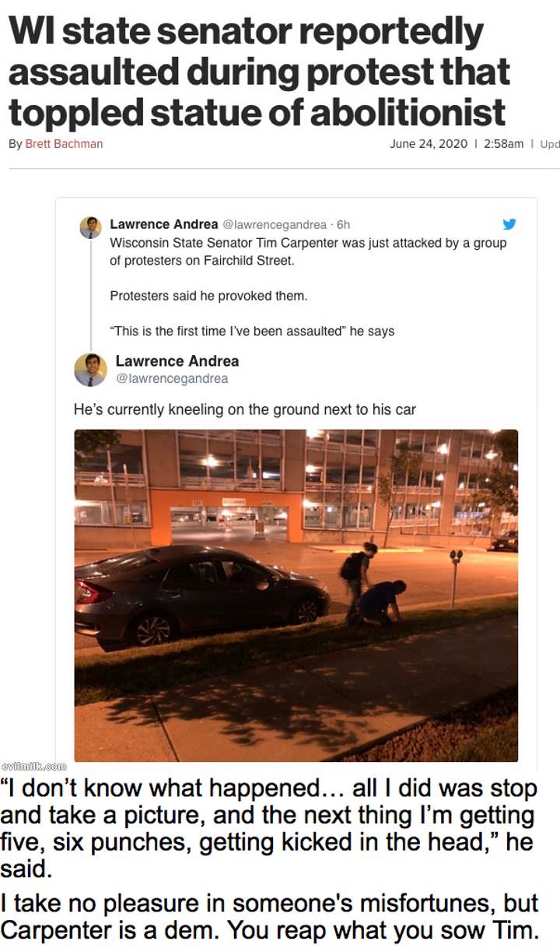Viewport: 560px width, 948px height.
Task: Click the @lawrencegandrea handle below large avatar
Action: click(172, 379)
